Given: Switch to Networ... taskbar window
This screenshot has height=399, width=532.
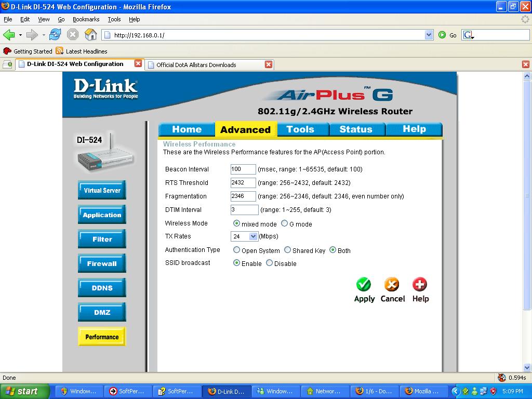Looking at the screenshot, I should (324, 391).
